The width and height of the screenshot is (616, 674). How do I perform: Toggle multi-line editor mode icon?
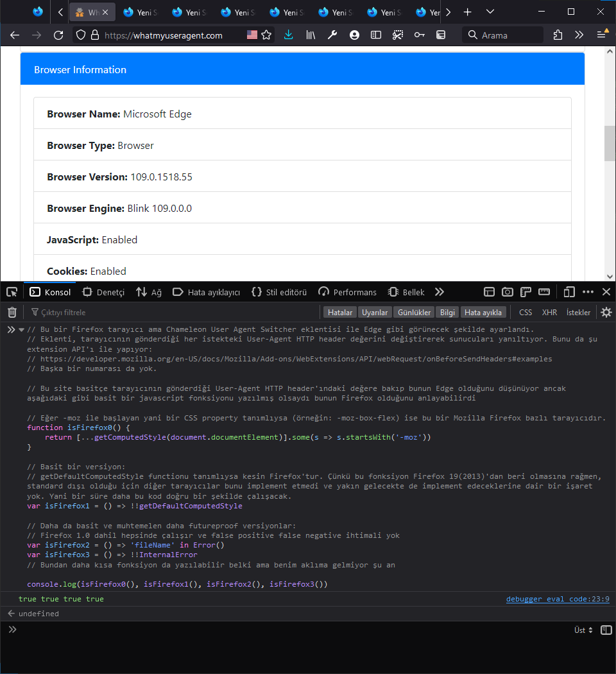[606, 630]
